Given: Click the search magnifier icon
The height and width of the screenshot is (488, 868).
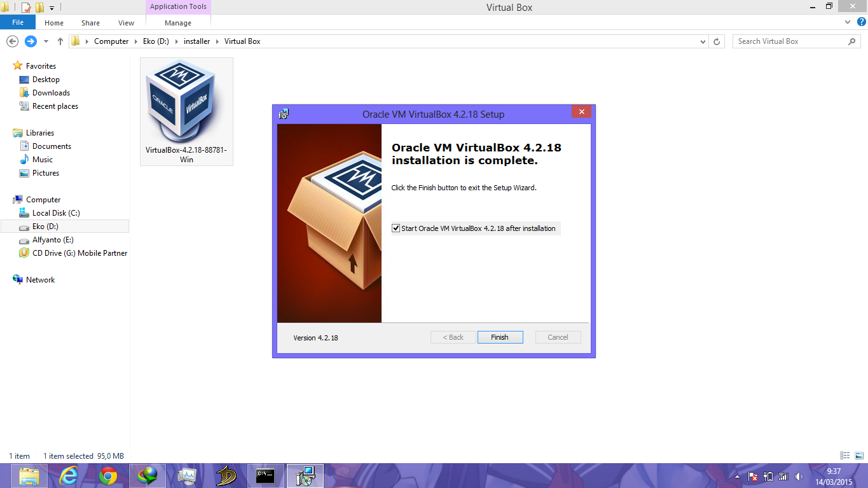Looking at the screenshot, I should (x=852, y=41).
